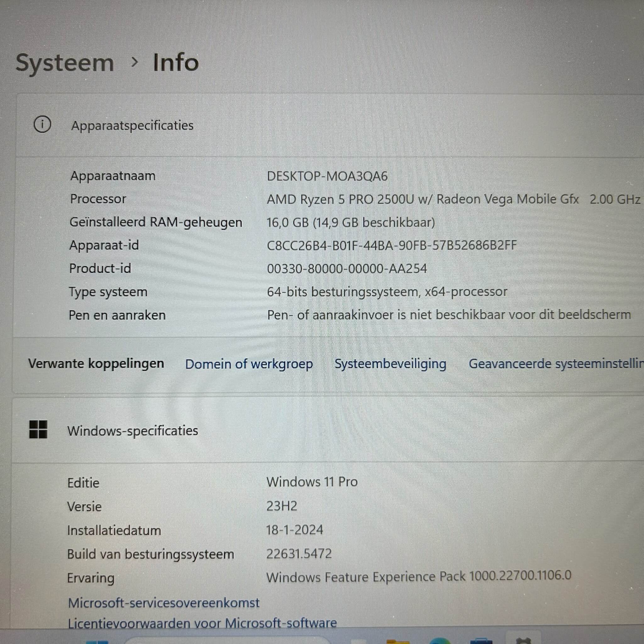The width and height of the screenshot is (644, 644).
Task: Click the info circle icon beside Apparaatspecificaties
Action: click(x=42, y=125)
